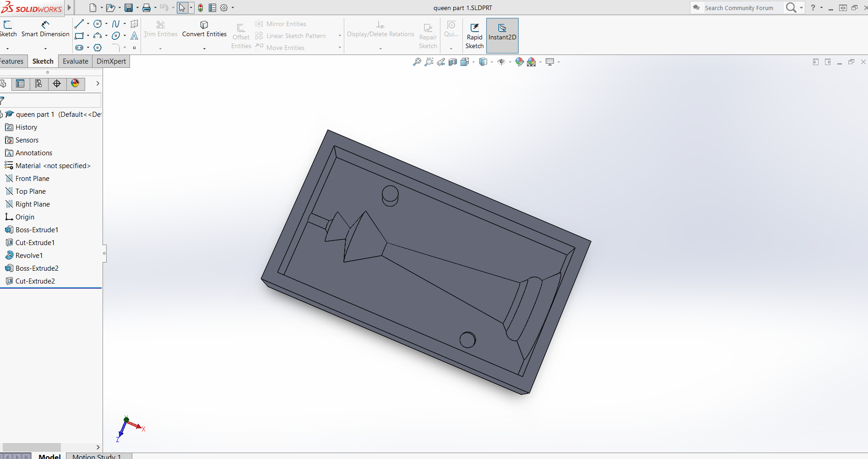Click the Rebuild traffic light icon
The width and height of the screenshot is (868, 459).
point(201,8)
